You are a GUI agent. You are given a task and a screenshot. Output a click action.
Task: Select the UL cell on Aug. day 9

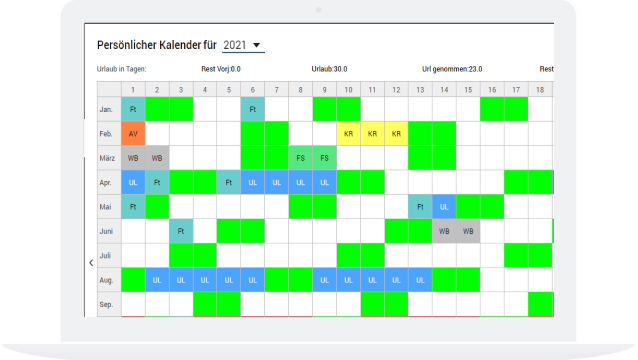(x=324, y=280)
